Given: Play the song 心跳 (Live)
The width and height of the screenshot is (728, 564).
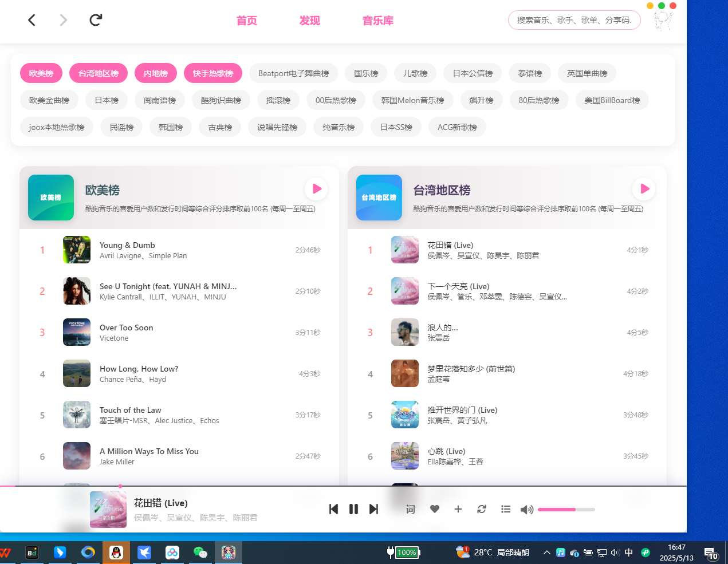Looking at the screenshot, I should pyautogui.click(x=507, y=456).
